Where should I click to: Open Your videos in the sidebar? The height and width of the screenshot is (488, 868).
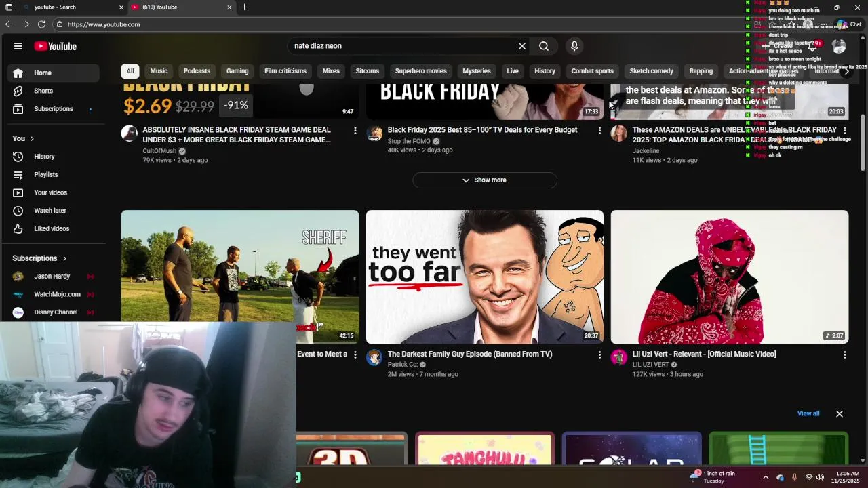coord(54,192)
